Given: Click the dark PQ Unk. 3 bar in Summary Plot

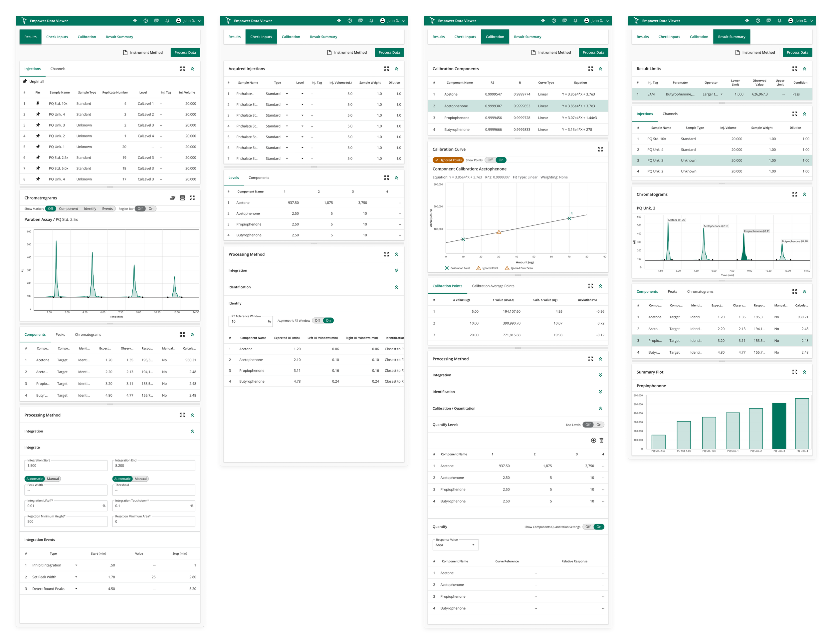Looking at the screenshot, I should [x=779, y=425].
